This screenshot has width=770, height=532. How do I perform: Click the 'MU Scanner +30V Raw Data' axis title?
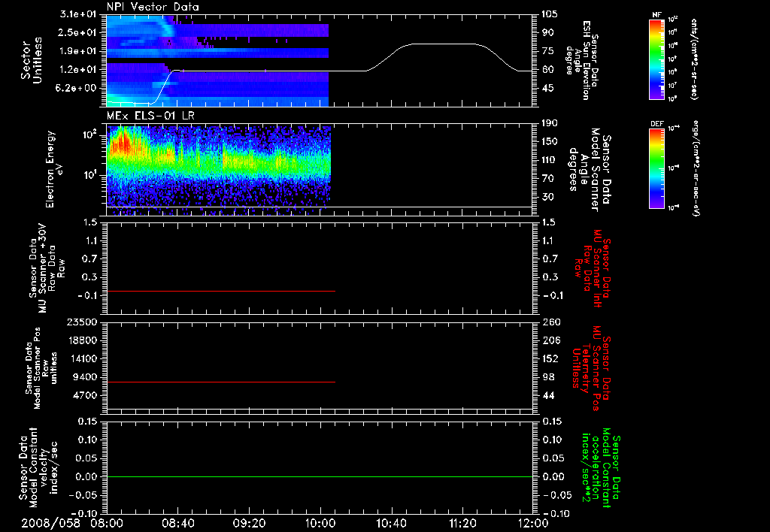coord(46,268)
